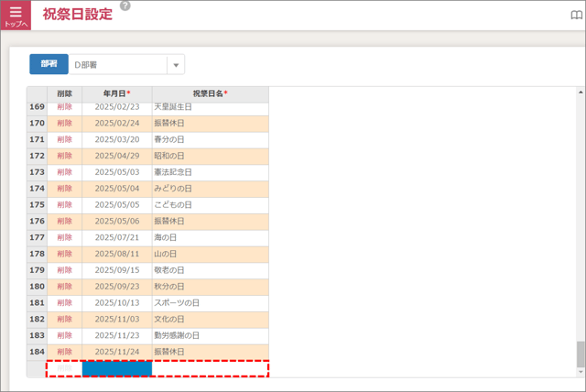Click empty holiday name cell in new row
The image size is (586, 392).
click(x=210, y=368)
